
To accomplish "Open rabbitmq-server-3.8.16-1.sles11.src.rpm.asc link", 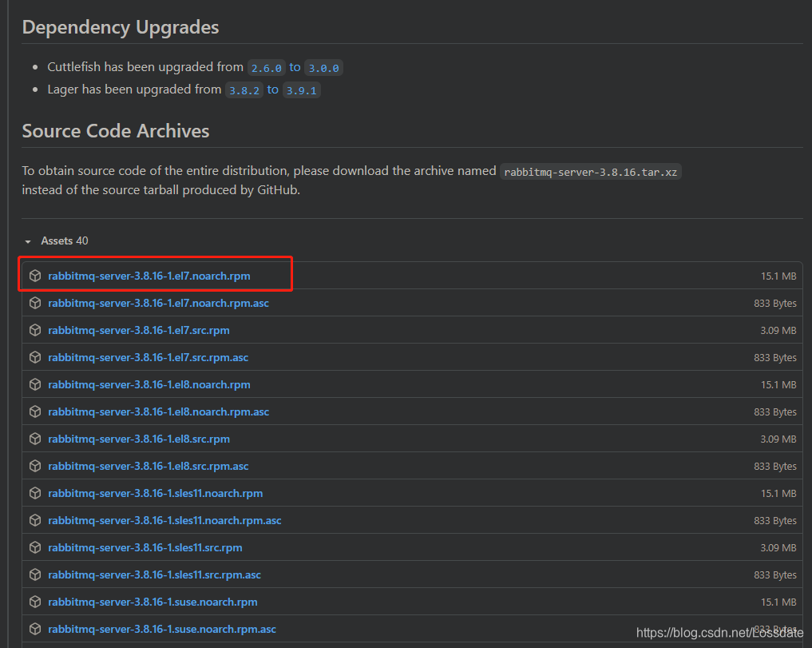I will point(154,575).
